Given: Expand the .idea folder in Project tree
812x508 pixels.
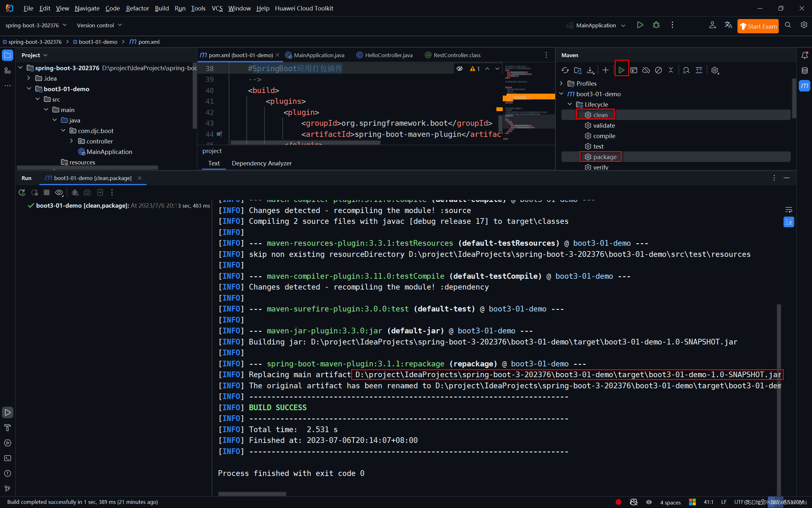Looking at the screenshot, I should point(29,78).
